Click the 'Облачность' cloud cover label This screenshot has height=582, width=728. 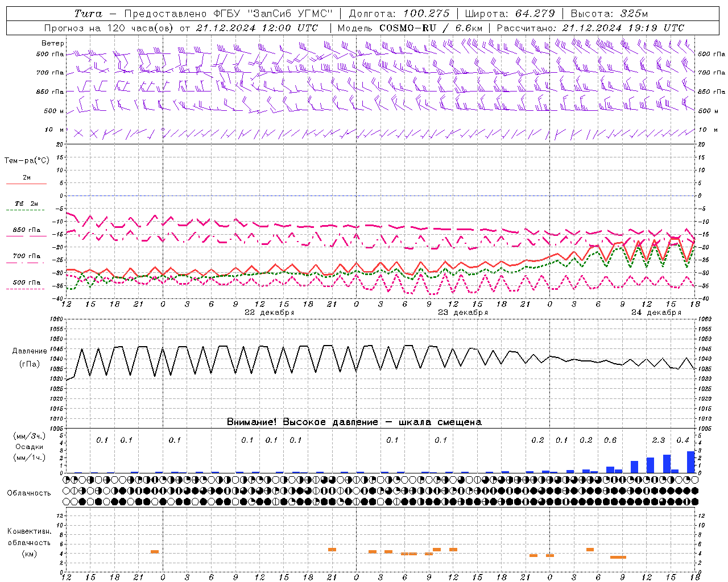pos(29,493)
